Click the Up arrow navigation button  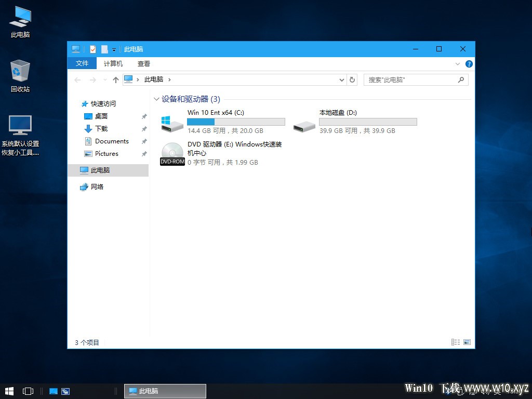click(x=115, y=80)
